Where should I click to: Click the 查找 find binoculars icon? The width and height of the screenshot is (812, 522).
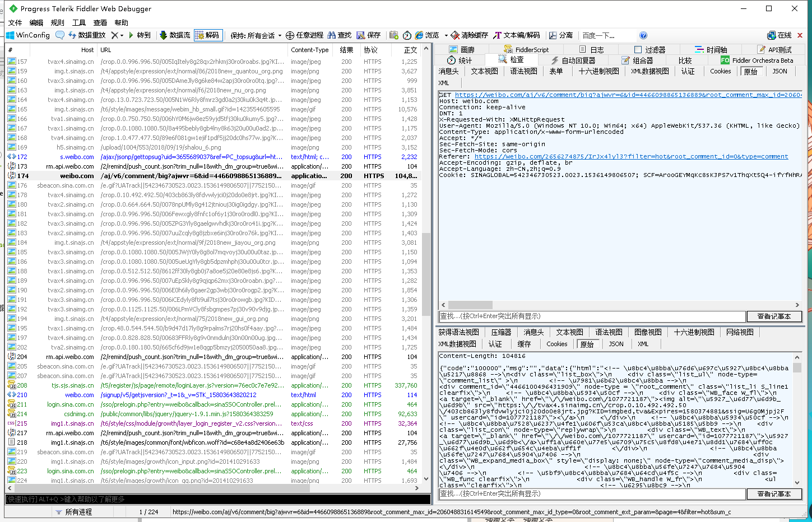[x=332, y=35]
